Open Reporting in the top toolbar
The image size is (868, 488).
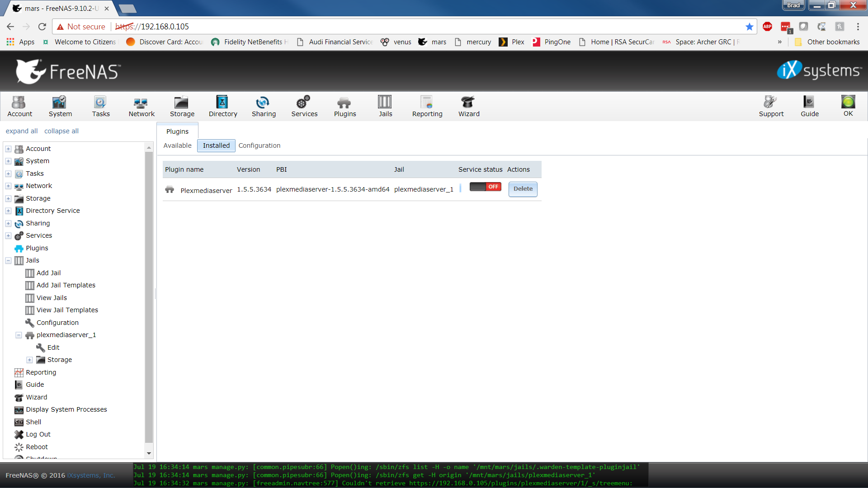427,107
